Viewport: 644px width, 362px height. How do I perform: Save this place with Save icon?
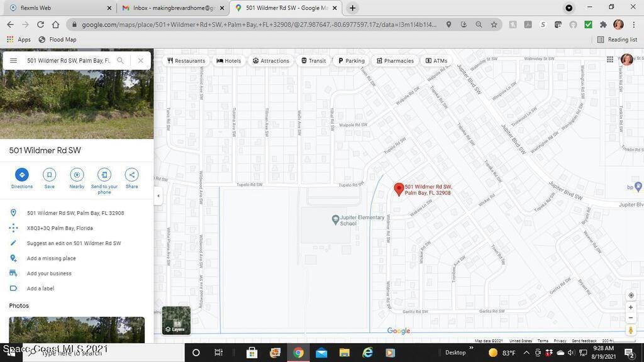point(49,175)
